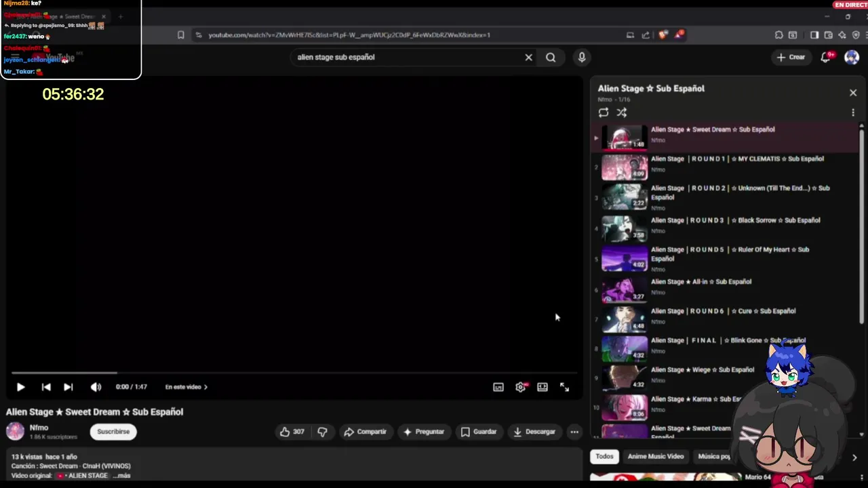Open the account avatar menu
The width and height of the screenshot is (868, 488).
coord(852,58)
